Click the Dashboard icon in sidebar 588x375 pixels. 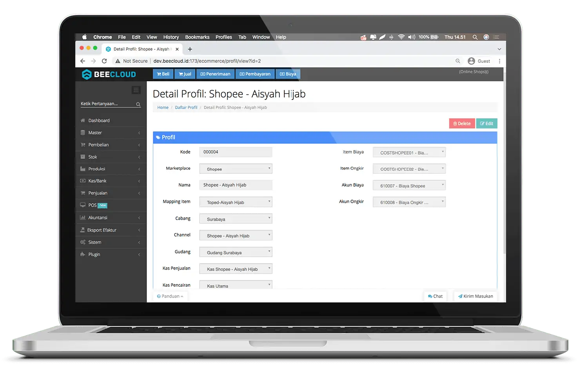click(x=83, y=120)
